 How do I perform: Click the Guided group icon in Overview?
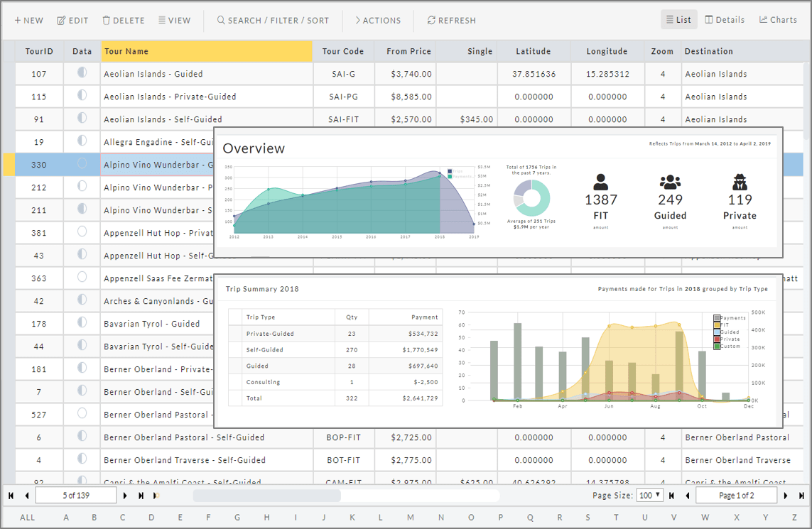click(670, 182)
